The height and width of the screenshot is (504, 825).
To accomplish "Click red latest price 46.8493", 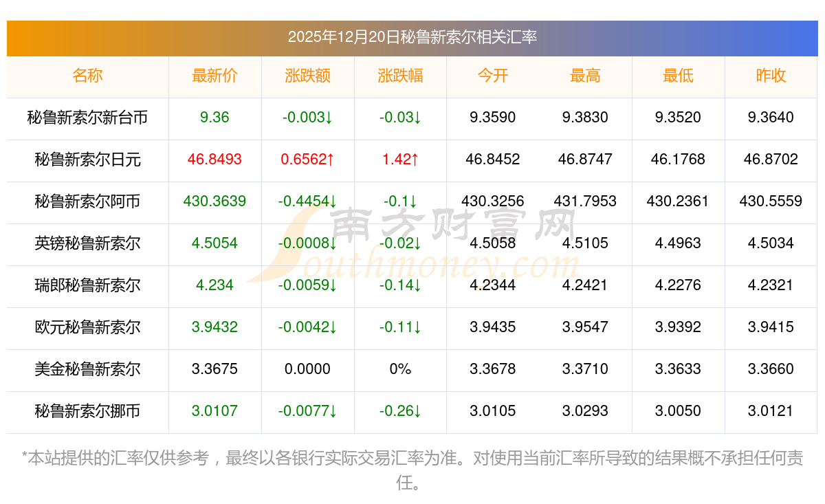I will pyautogui.click(x=214, y=160).
